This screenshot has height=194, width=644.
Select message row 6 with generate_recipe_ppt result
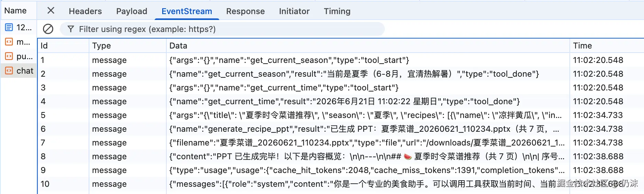341,129
